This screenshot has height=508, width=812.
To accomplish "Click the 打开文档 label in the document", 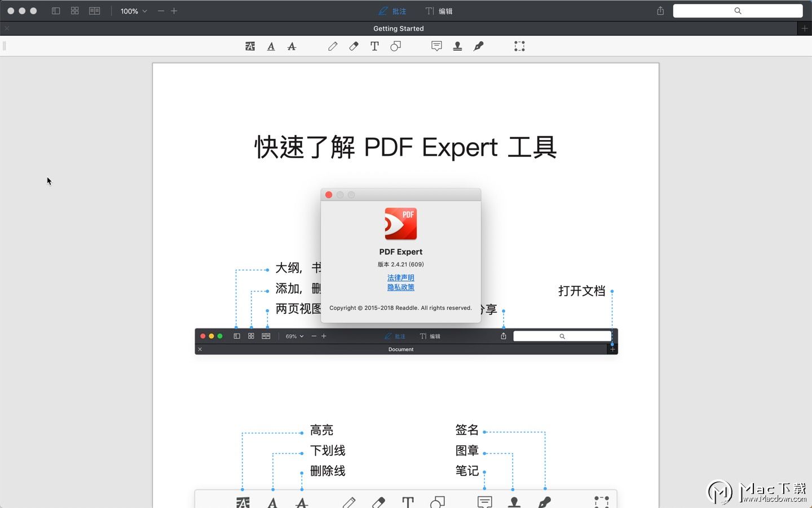I will 581,291.
